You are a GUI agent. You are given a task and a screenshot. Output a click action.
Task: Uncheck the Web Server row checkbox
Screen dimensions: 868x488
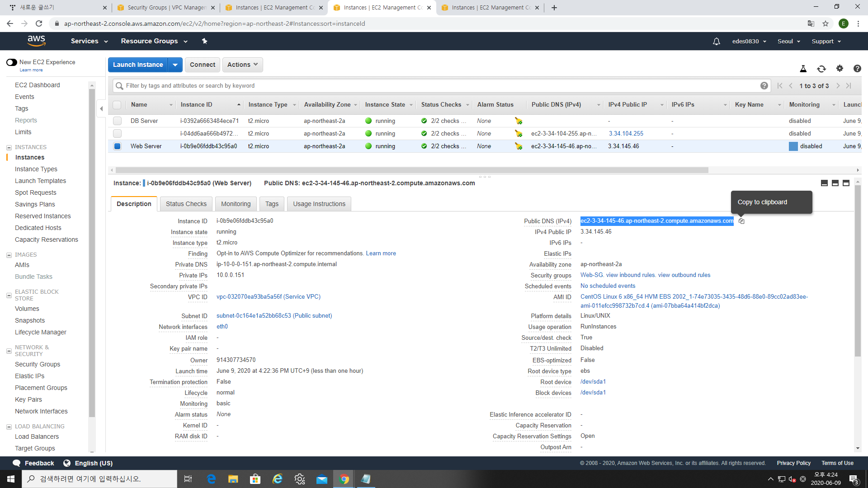coord(118,146)
